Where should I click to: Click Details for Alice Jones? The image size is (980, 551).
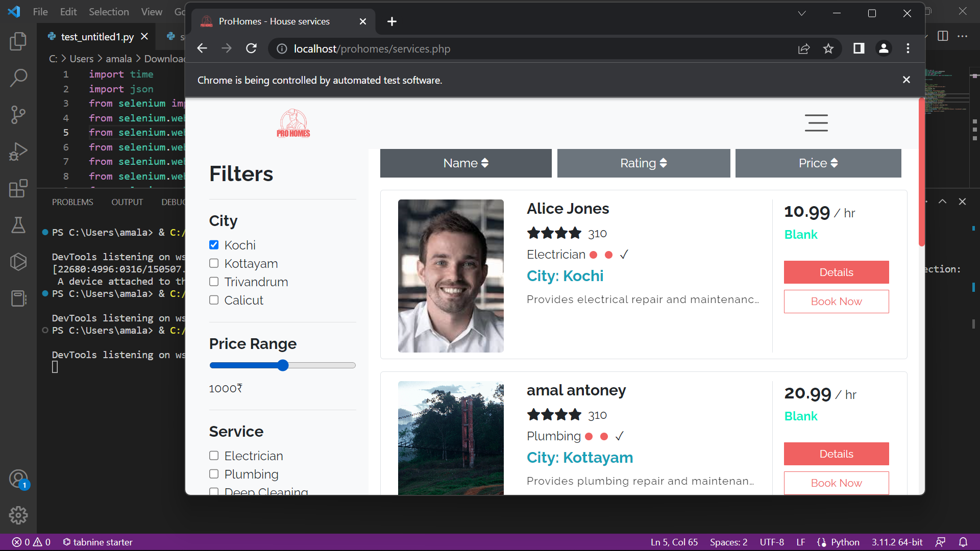tap(836, 272)
